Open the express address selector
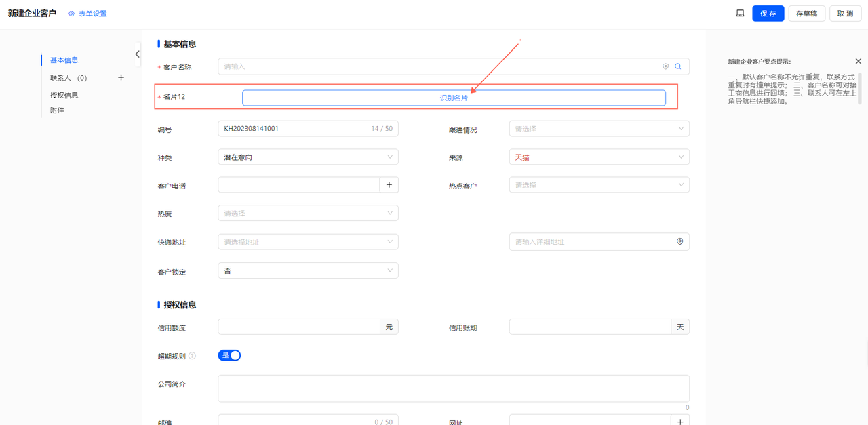The height and width of the screenshot is (425, 868). click(x=308, y=241)
